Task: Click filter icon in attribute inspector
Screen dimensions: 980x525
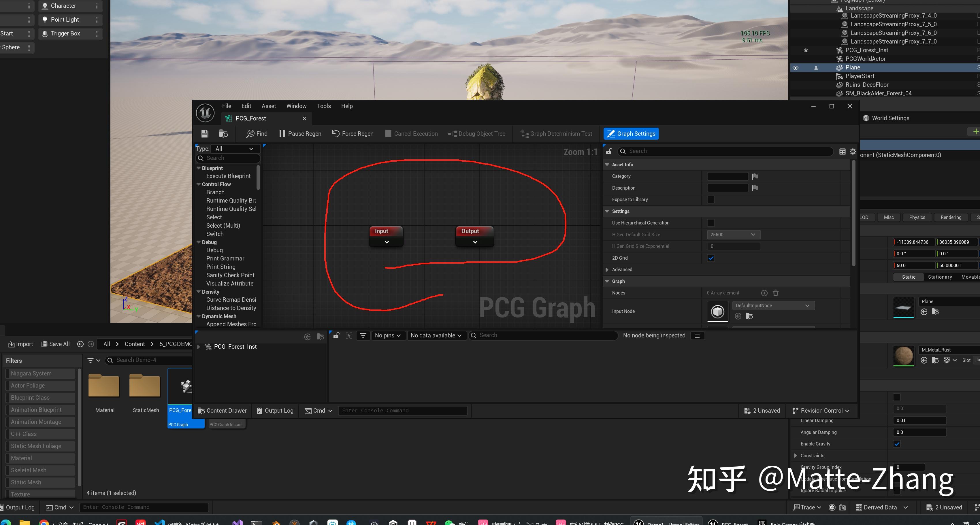Action: tap(363, 335)
